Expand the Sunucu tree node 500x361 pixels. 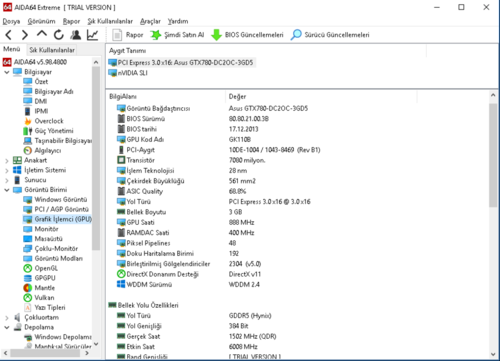(x=7, y=180)
